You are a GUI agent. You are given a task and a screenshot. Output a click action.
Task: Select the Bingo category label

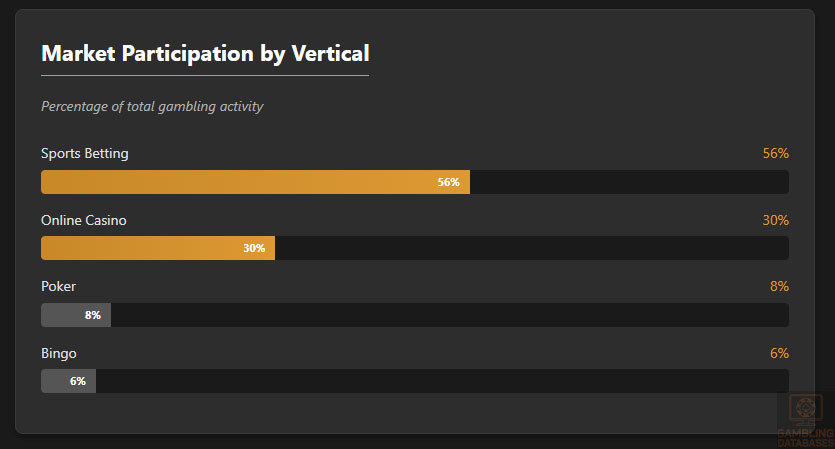coord(59,353)
